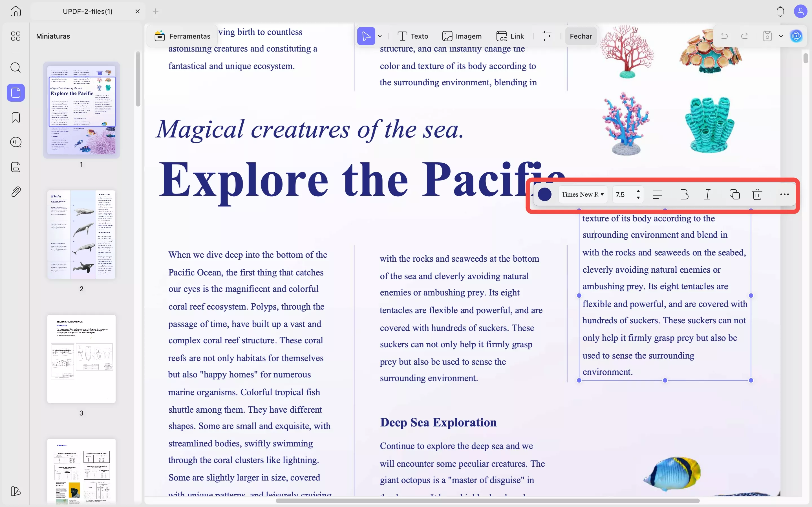
Task: Click the Texto tool in the toolbar
Action: 412,36
